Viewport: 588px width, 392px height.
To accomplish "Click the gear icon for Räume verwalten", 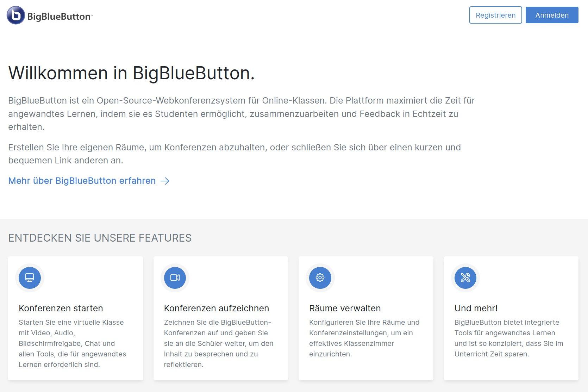I will 320,278.
